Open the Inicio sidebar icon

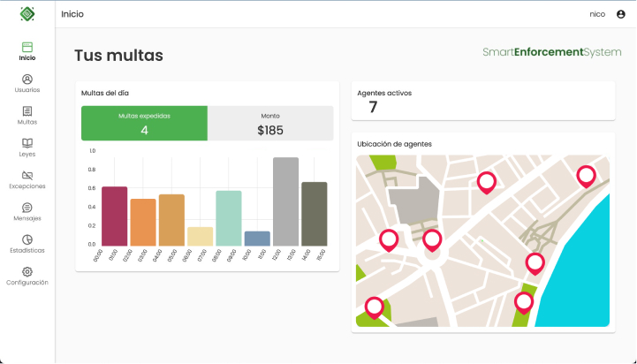27,47
